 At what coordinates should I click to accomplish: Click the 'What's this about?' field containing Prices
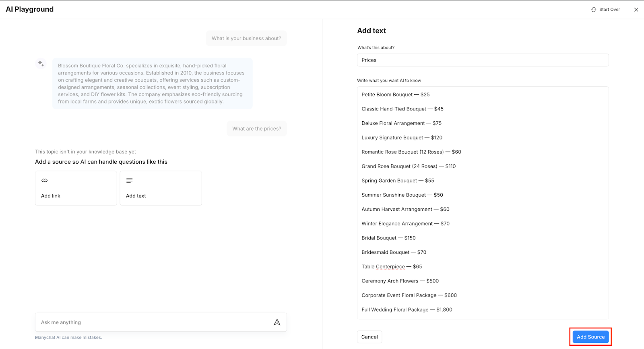[x=483, y=60]
